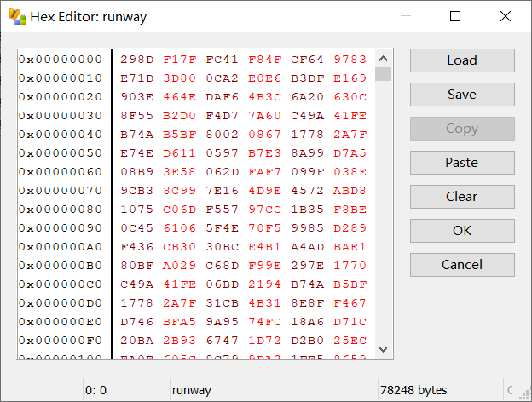This screenshot has height=402, width=532.
Task: Click hex word 06BD
Action: tap(223, 284)
